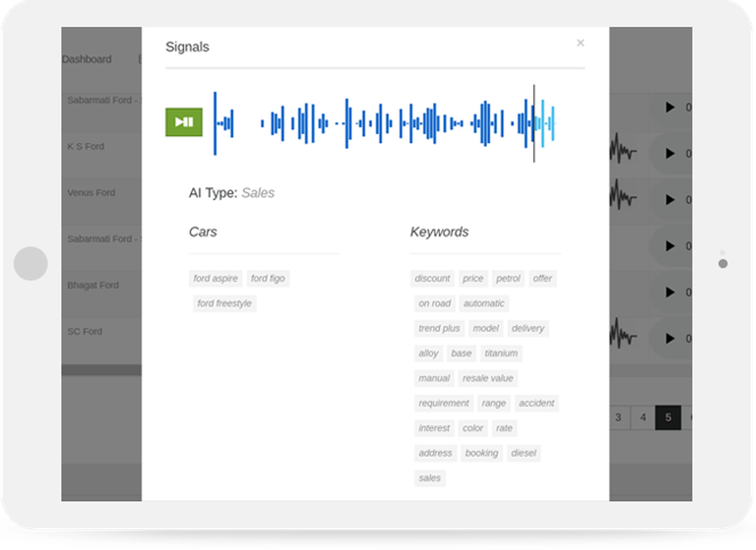The width and height of the screenshot is (756, 550).
Task: Click the playhead marker on the waveform
Action: click(x=534, y=123)
